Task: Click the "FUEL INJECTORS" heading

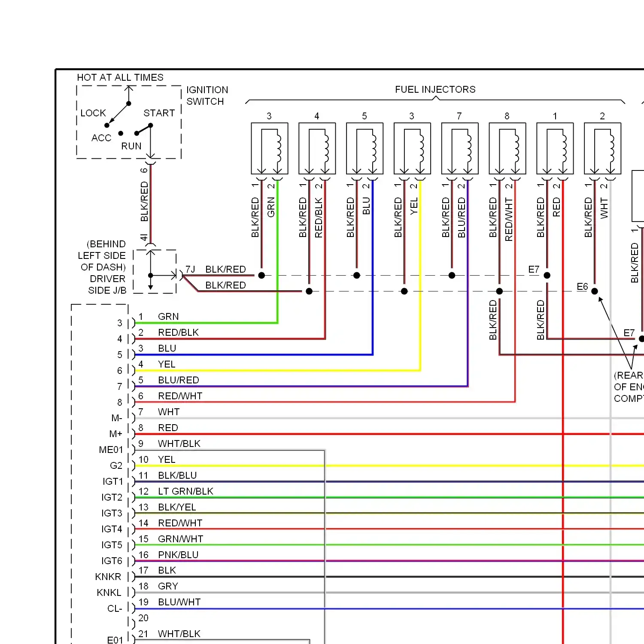Action: (x=435, y=89)
